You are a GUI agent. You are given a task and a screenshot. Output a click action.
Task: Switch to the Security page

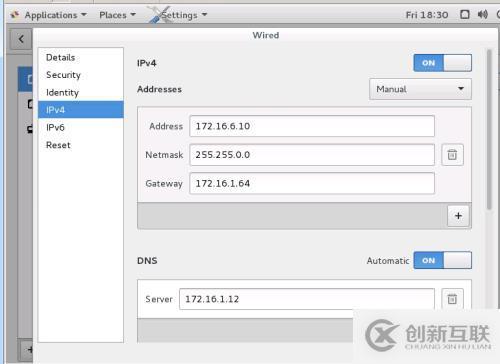click(81, 75)
